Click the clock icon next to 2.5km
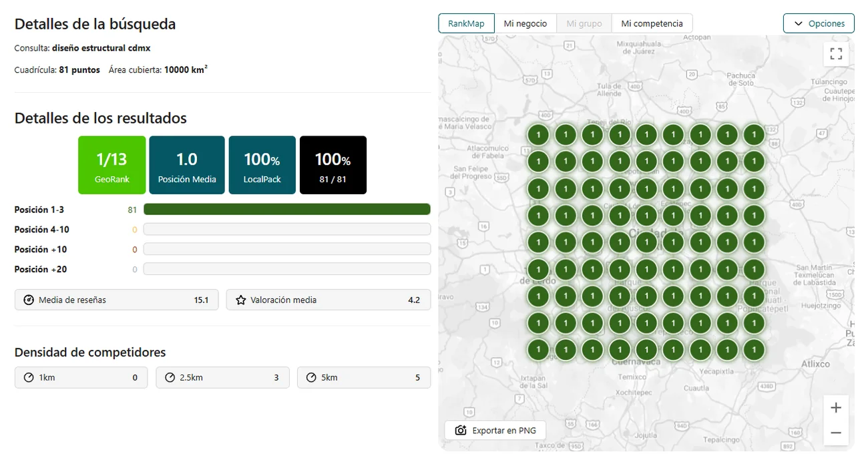Viewport: 868px width, 464px height. coord(170,378)
